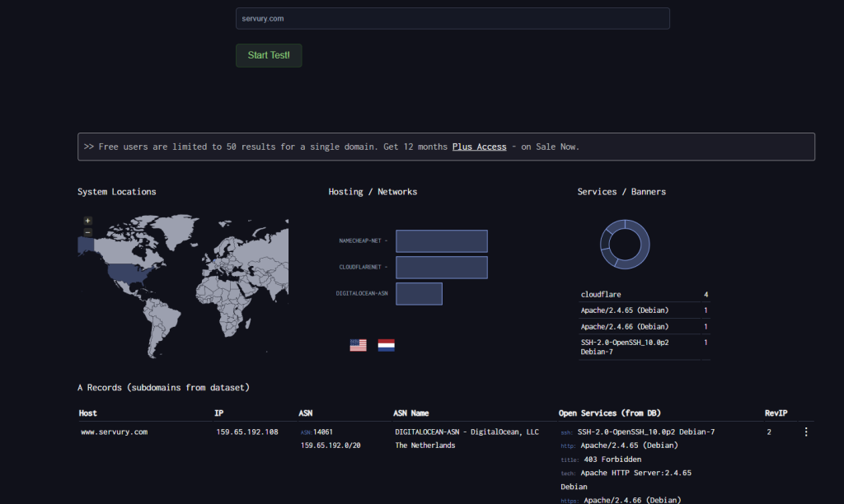Click the ASN number 14061
The image size is (844, 504).
[x=322, y=432]
